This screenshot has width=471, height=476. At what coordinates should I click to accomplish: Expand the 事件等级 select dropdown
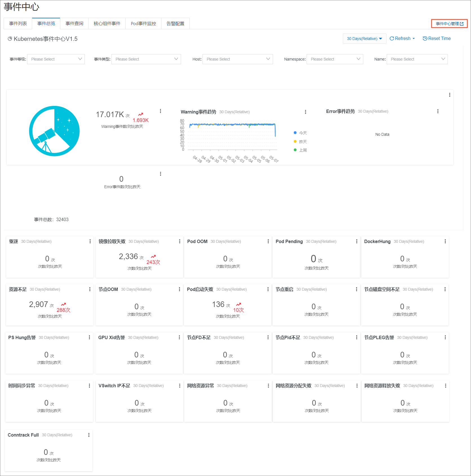pyautogui.click(x=56, y=59)
